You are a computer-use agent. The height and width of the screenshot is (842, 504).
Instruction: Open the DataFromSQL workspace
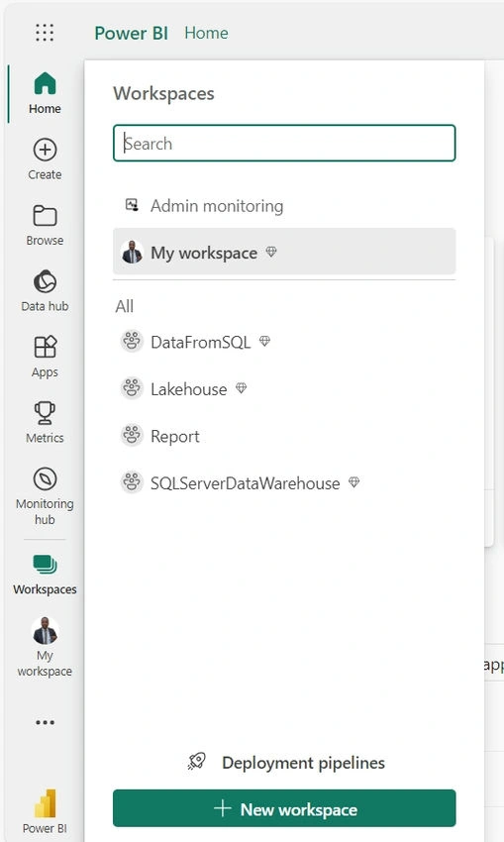click(284, 342)
